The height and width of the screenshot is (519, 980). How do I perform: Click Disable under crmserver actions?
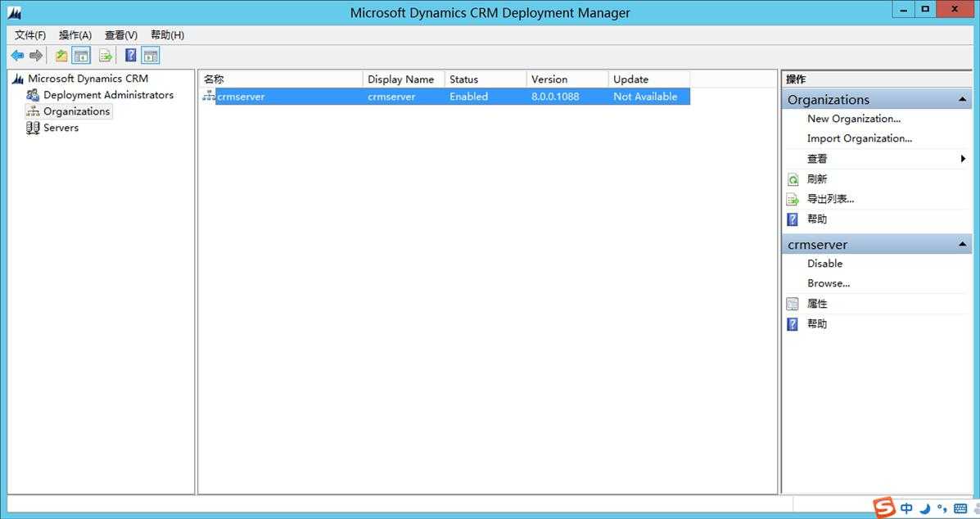tap(825, 264)
